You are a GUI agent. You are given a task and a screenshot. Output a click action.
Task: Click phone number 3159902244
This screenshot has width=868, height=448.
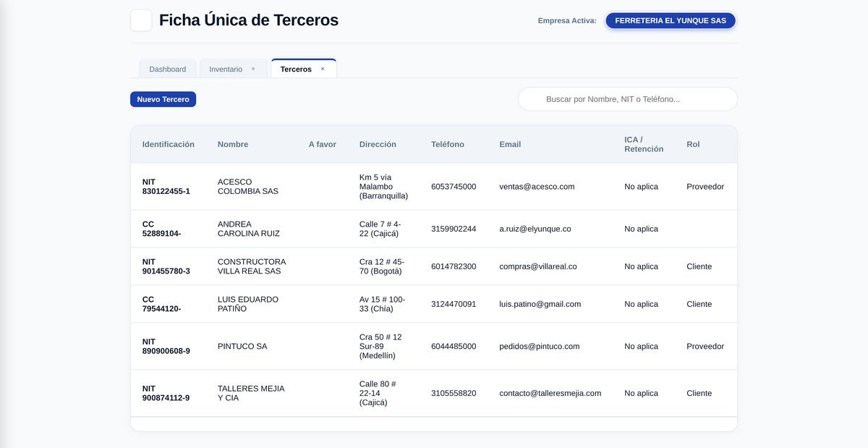[454, 229]
